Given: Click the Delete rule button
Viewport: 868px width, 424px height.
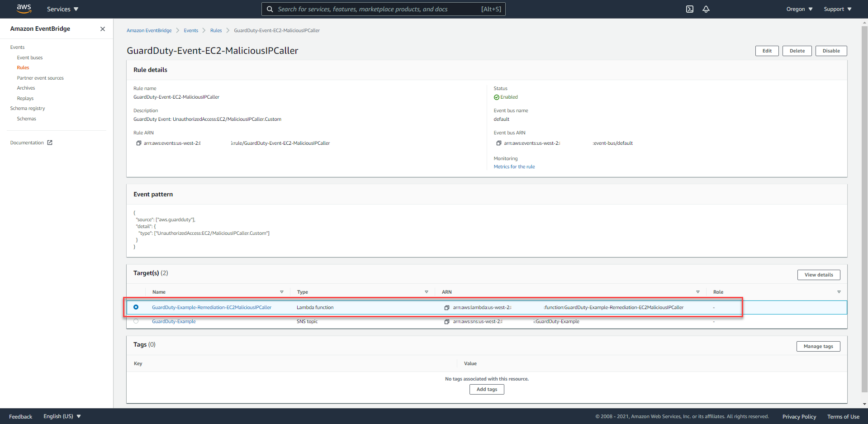Looking at the screenshot, I should 797,51.
